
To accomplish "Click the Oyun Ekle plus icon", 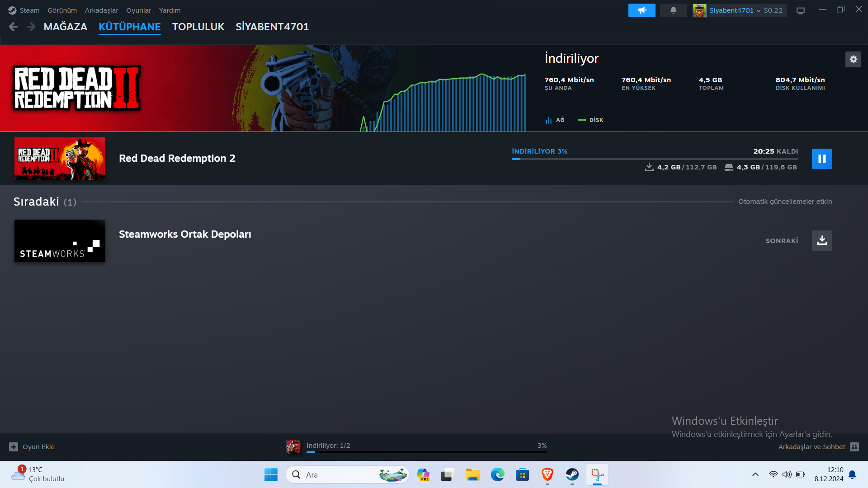I will (x=14, y=446).
